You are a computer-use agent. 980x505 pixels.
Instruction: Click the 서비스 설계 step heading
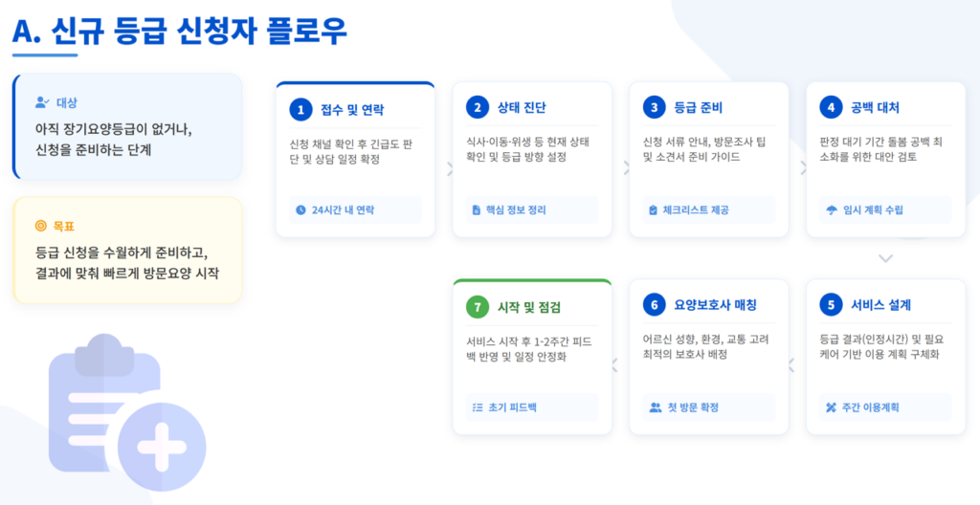[x=880, y=305]
